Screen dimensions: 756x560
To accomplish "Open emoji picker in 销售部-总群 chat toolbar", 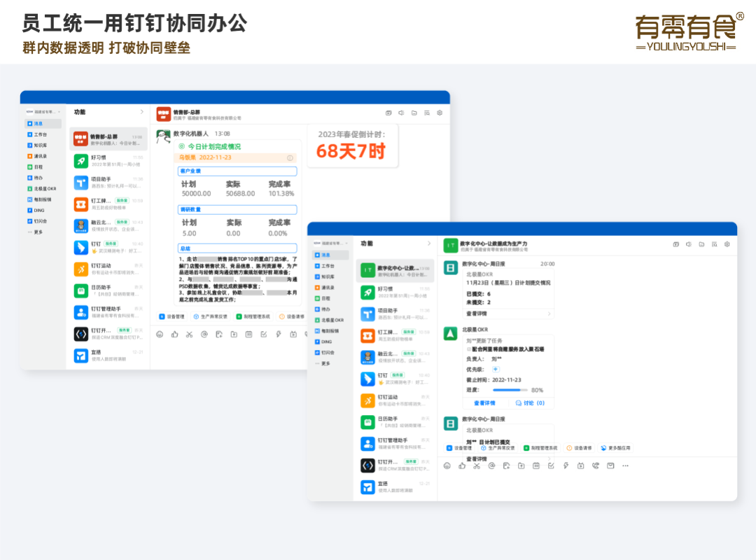I will coord(160,335).
